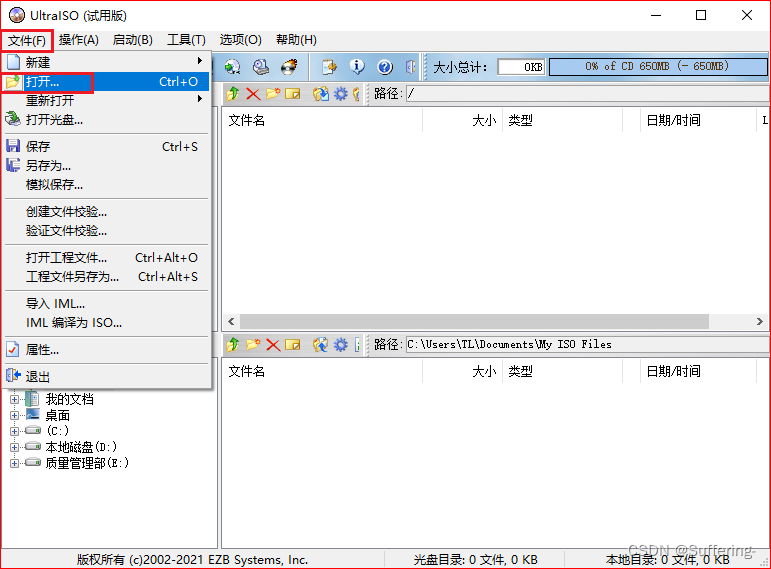Image resolution: width=771 pixels, height=569 pixels.
Task: Create new folder in ISO pane toolbar
Action: tap(273, 93)
